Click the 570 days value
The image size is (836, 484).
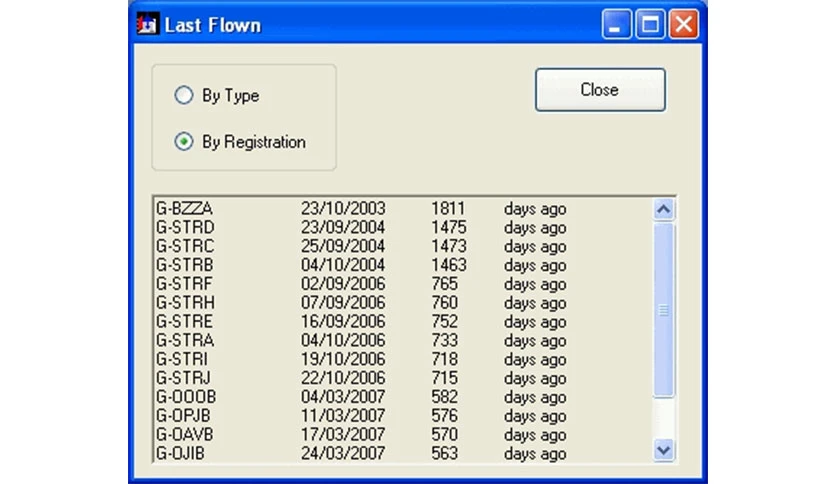tap(444, 434)
